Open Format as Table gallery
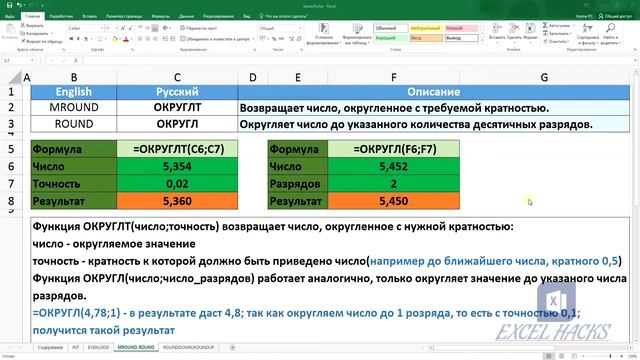Viewport: 640px width, 360px height. coord(357,34)
